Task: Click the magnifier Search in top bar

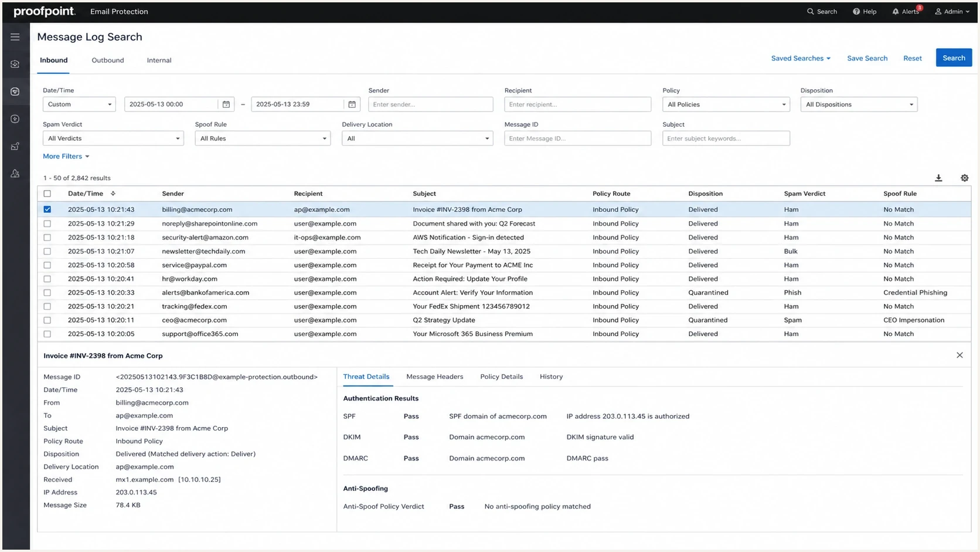Action: (x=822, y=12)
